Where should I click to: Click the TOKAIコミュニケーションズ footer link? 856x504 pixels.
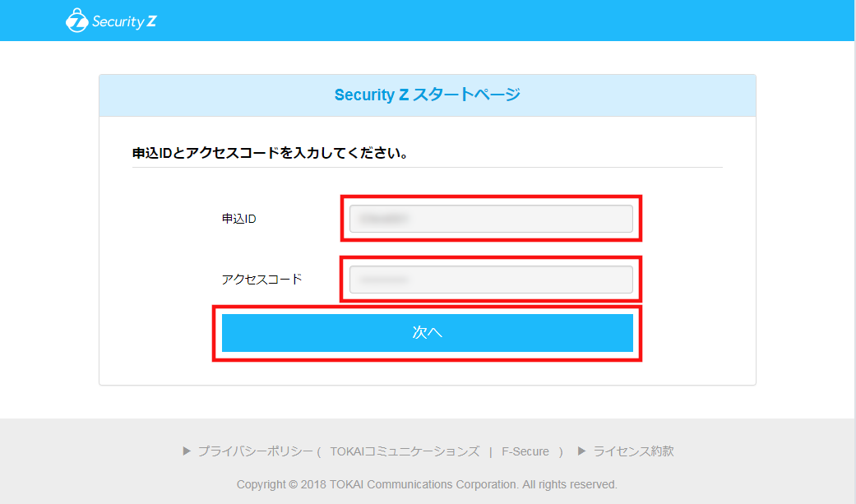(406, 451)
